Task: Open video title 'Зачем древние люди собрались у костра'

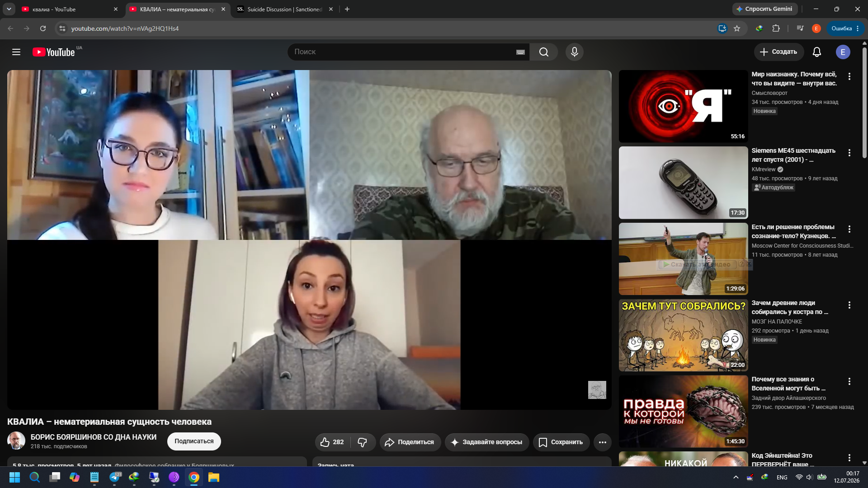Action: [x=790, y=307]
